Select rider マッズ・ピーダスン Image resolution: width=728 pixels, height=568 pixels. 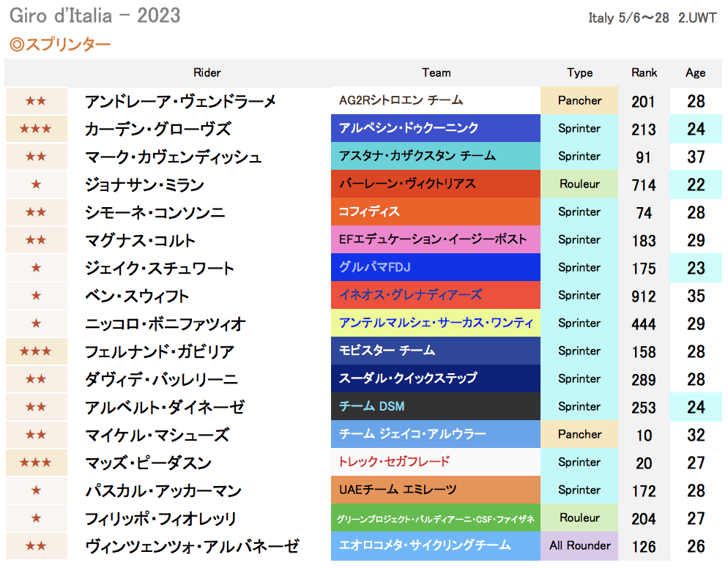coord(148,463)
